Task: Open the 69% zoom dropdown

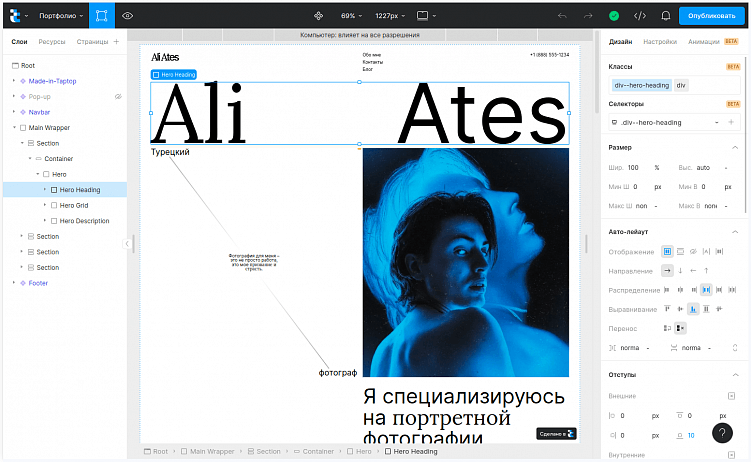Action: click(x=352, y=16)
